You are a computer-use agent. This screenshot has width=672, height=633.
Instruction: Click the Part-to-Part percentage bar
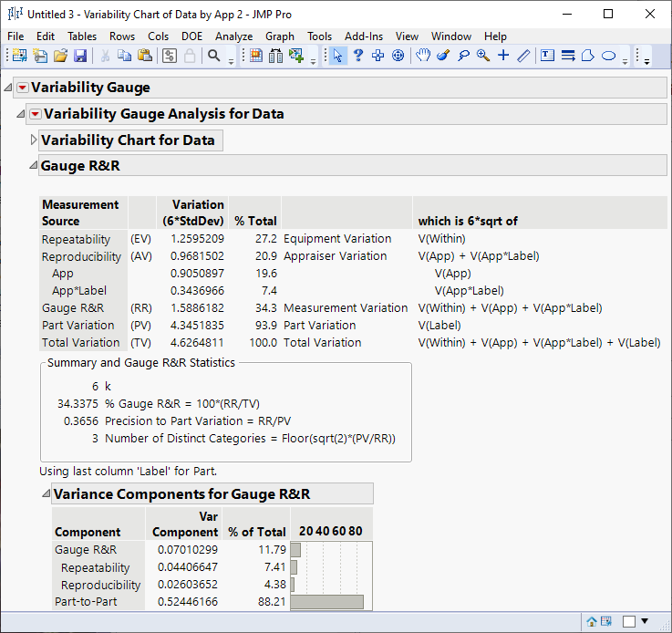[x=326, y=602]
